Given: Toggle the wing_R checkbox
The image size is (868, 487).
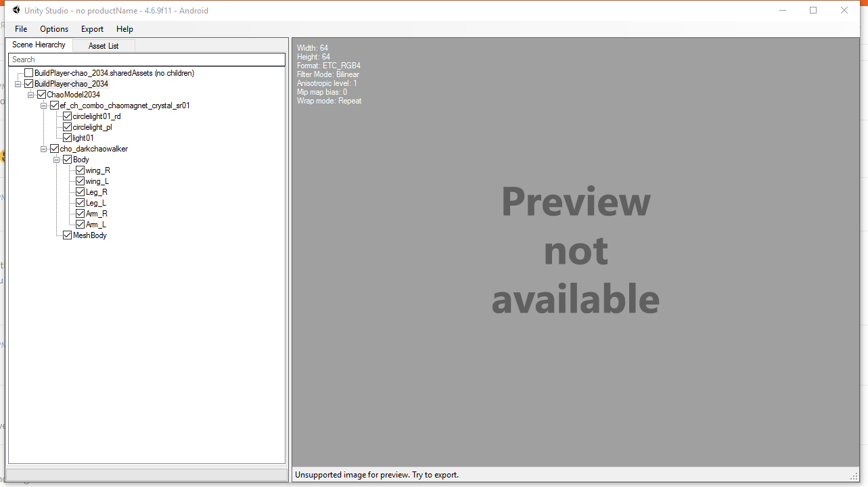Looking at the screenshot, I should click(80, 170).
